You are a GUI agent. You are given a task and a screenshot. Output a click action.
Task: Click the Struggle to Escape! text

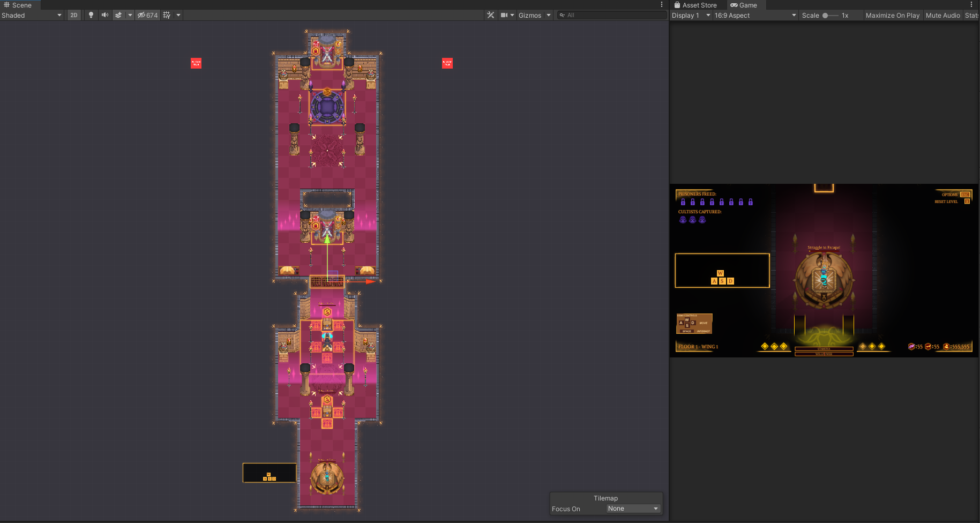(x=824, y=248)
